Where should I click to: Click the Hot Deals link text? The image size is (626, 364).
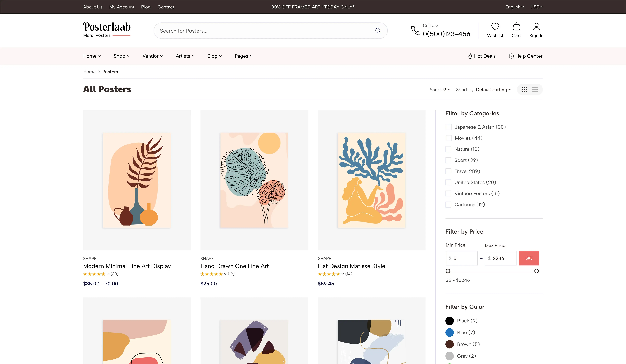(485, 56)
